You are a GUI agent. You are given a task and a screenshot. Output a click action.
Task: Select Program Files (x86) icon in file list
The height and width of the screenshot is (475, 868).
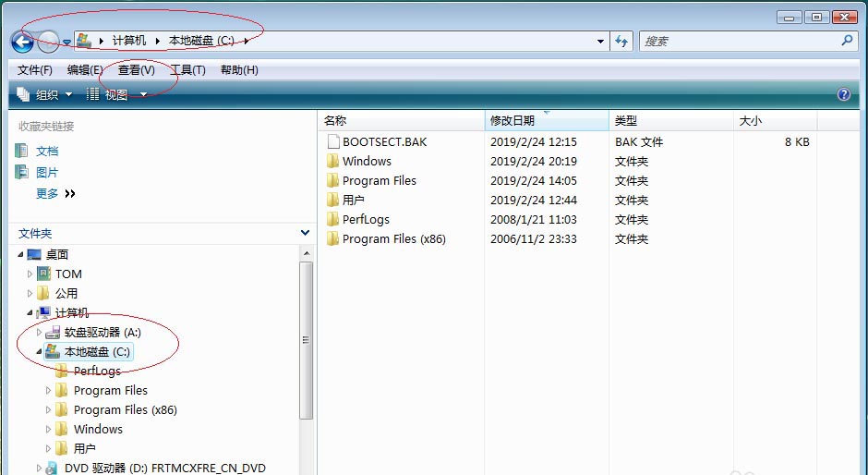[332, 238]
